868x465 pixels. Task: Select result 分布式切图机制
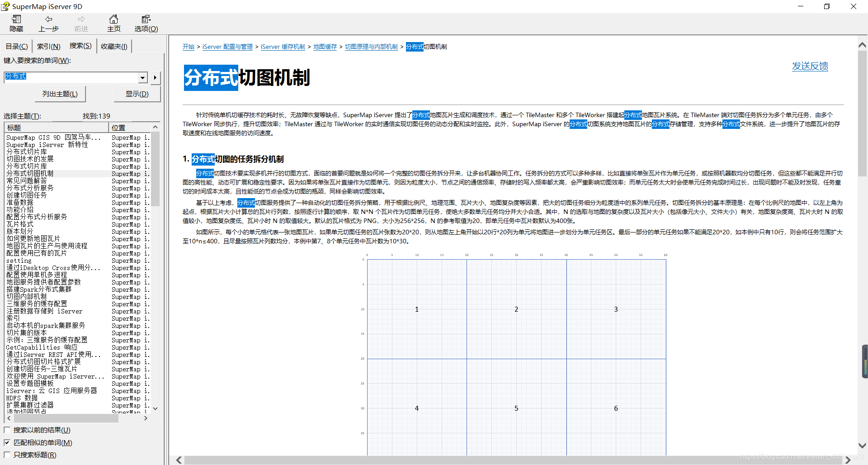tap(30, 174)
